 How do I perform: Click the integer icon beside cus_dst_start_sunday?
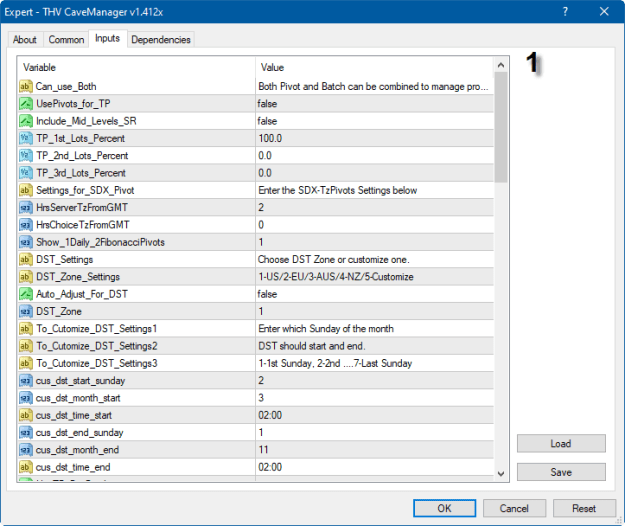pos(26,381)
